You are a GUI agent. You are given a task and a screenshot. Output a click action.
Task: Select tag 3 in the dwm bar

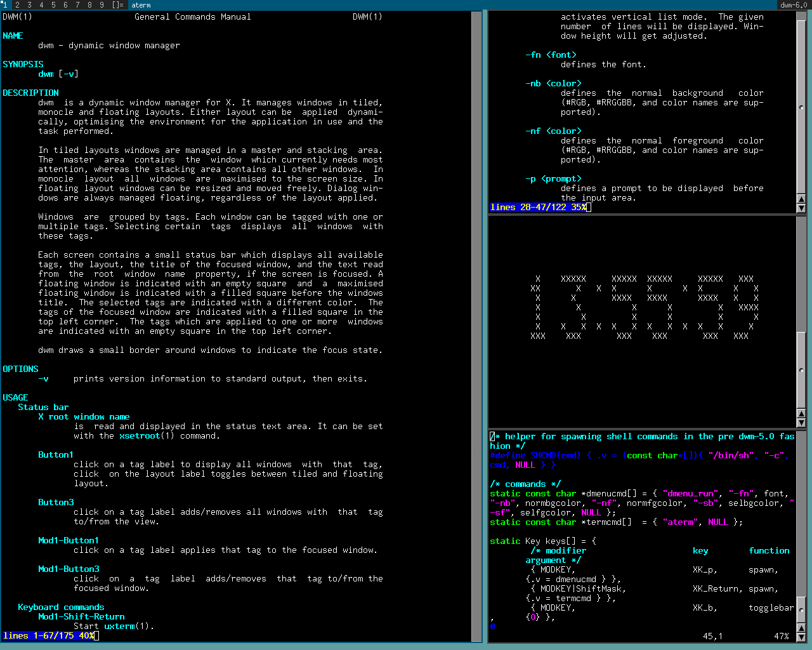pyautogui.click(x=29, y=5)
